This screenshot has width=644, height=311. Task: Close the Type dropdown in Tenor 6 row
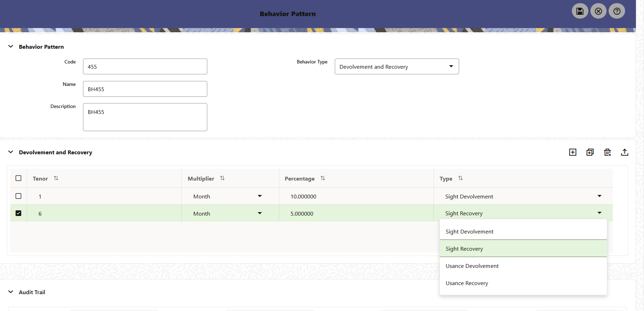pos(600,213)
